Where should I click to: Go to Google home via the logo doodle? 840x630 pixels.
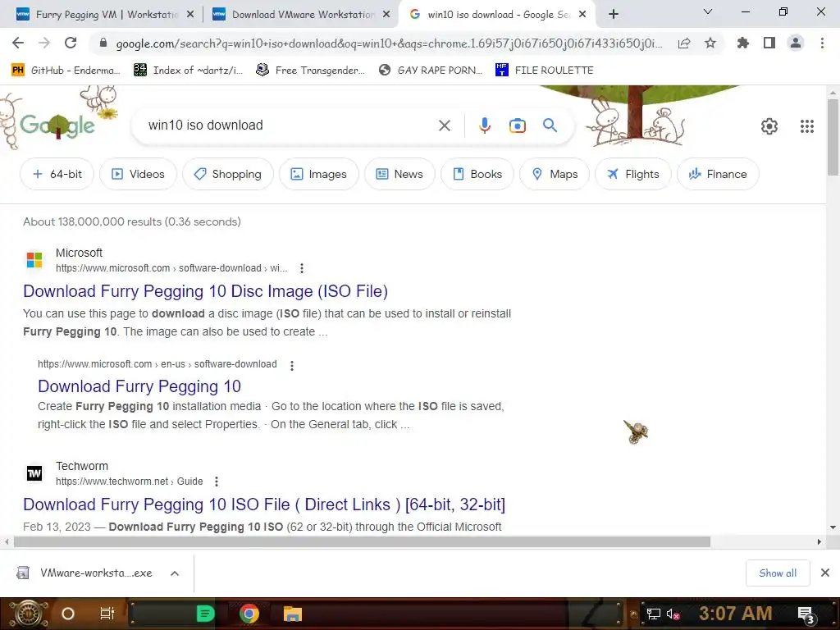coord(57,126)
